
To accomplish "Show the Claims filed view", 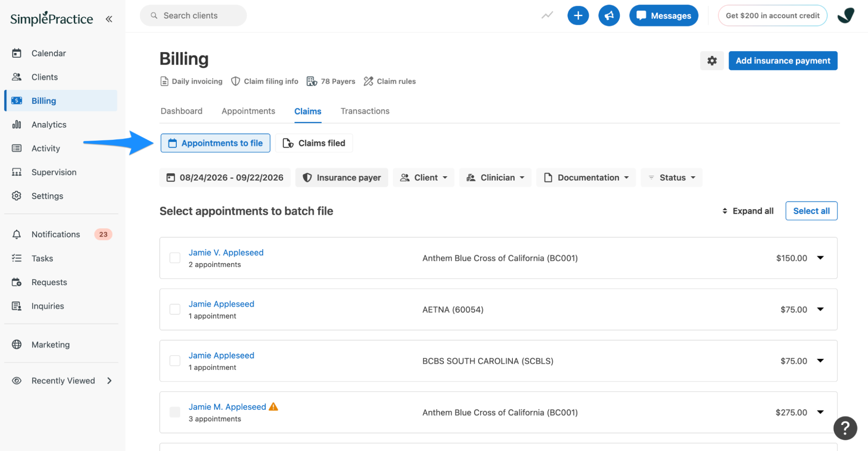I will [314, 143].
